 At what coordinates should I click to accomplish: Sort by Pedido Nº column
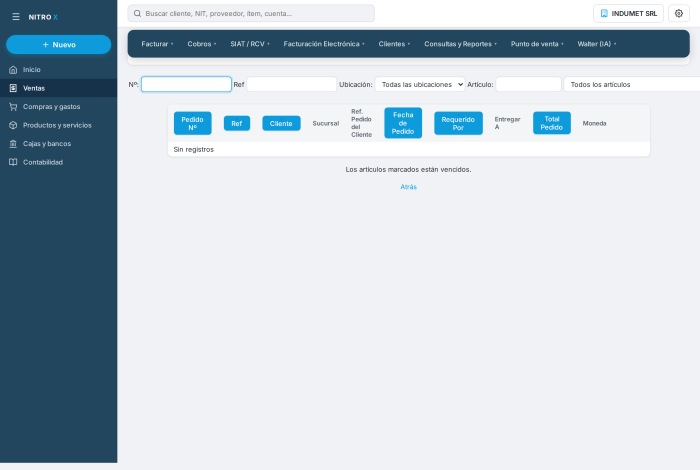pos(192,123)
